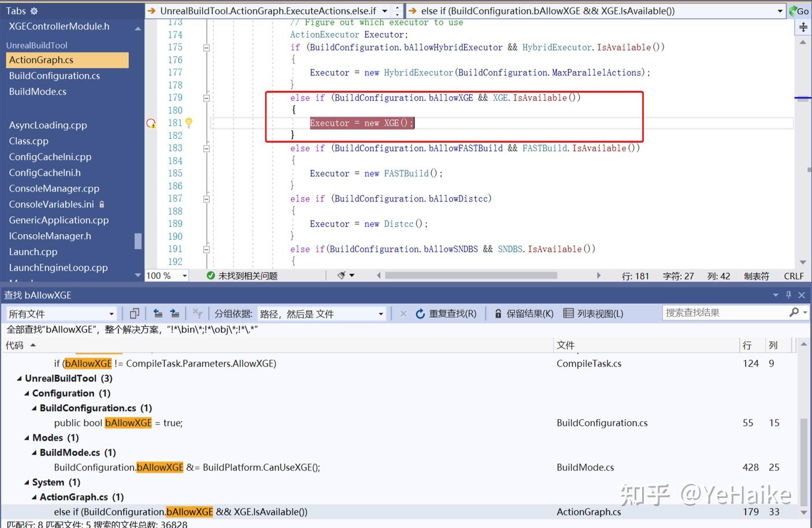The height and width of the screenshot is (528, 812).
Task: Collapse ActionGraph.cs (1) result node
Action: [x=34, y=497]
